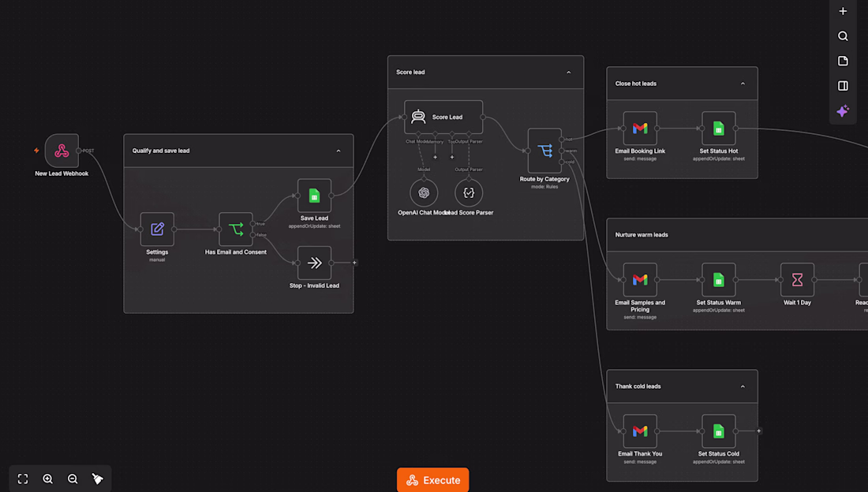Open the Score Lead agent node
The height and width of the screenshot is (492, 868).
[443, 117]
